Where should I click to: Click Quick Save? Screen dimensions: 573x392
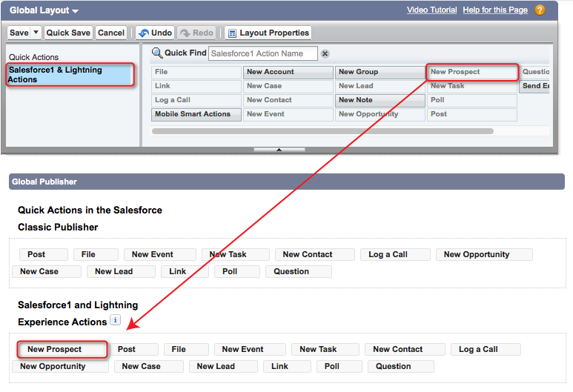(x=68, y=33)
